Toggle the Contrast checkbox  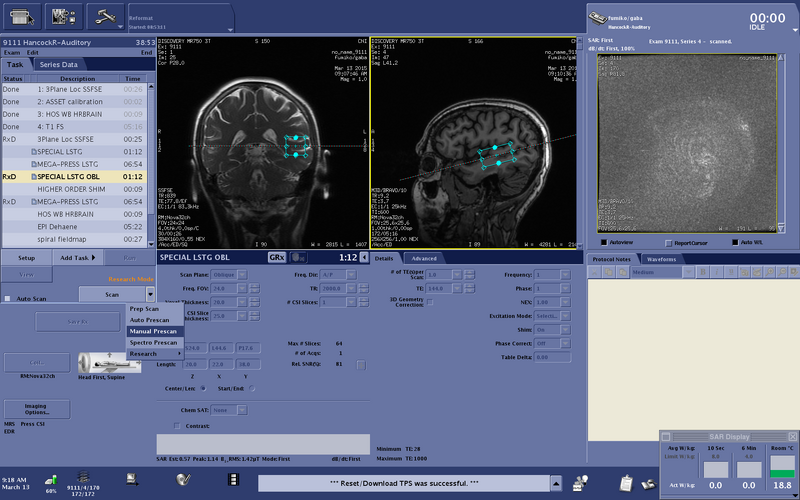pyautogui.click(x=177, y=426)
